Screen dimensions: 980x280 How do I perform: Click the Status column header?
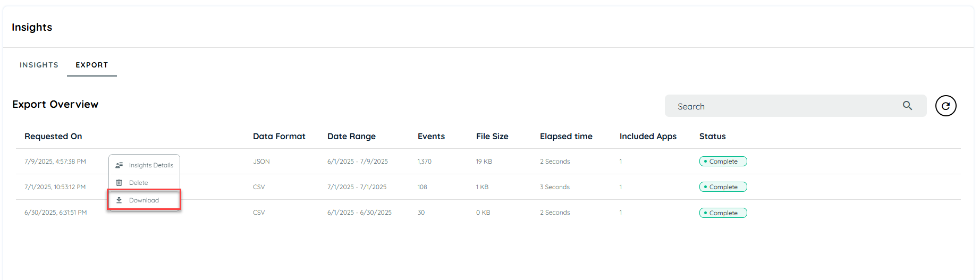click(x=712, y=136)
